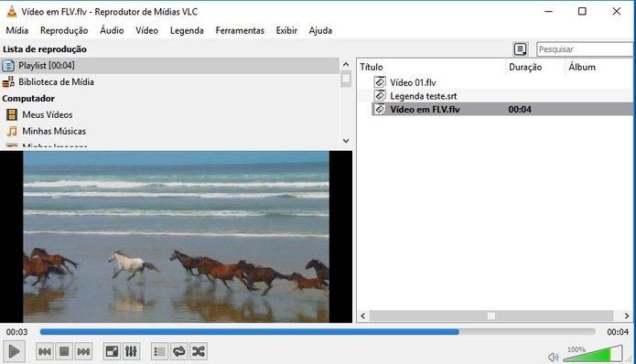Toggle fullscreen video mode icon
Screen dimensions: 636x364
[112, 351]
